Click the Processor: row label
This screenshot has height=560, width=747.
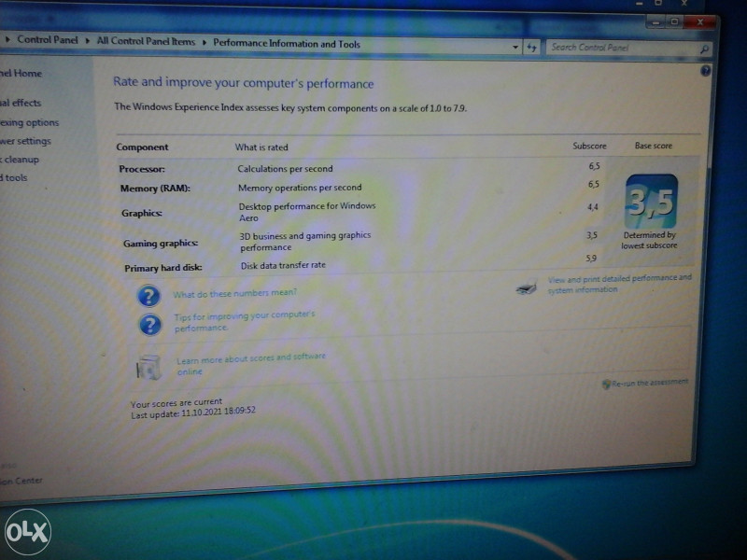(x=142, y=169)
